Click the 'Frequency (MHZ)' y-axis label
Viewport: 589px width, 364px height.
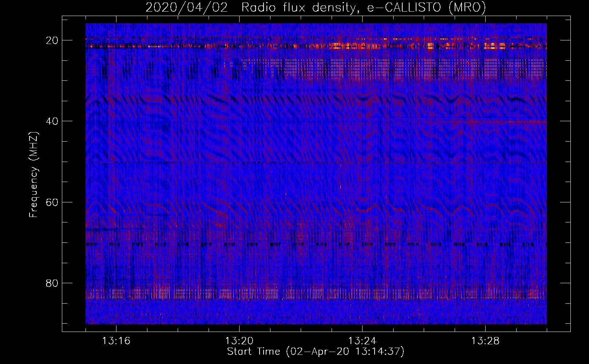click(33, 175)
